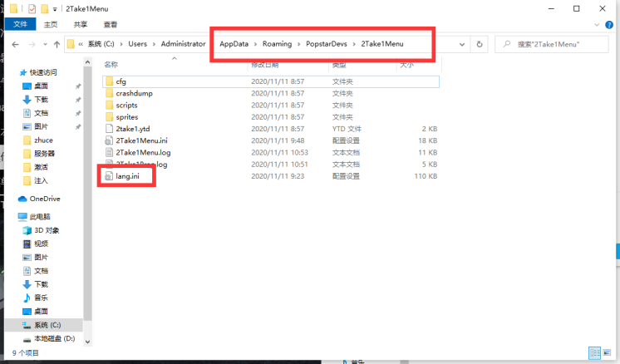Open the 服务器 folder in sidebar
The image size is (620, 364).
tap(39, 154)
